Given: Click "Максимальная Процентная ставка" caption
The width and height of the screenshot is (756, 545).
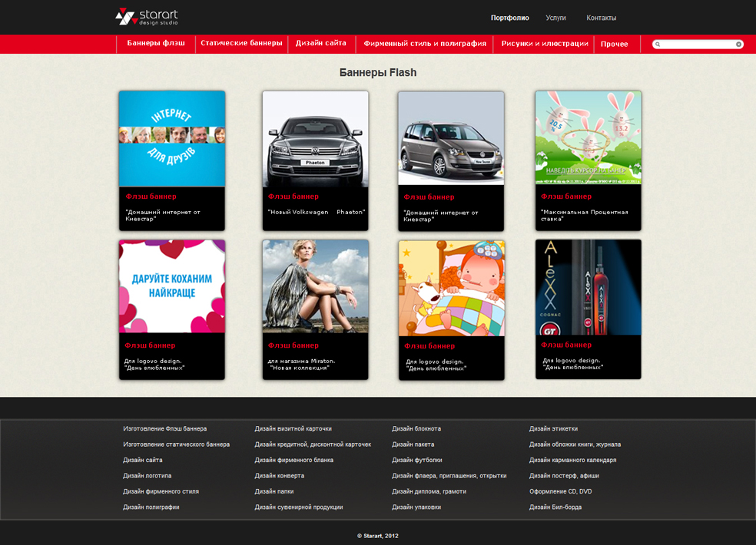Looking at the screenshot, I should [x=585, y=216].
